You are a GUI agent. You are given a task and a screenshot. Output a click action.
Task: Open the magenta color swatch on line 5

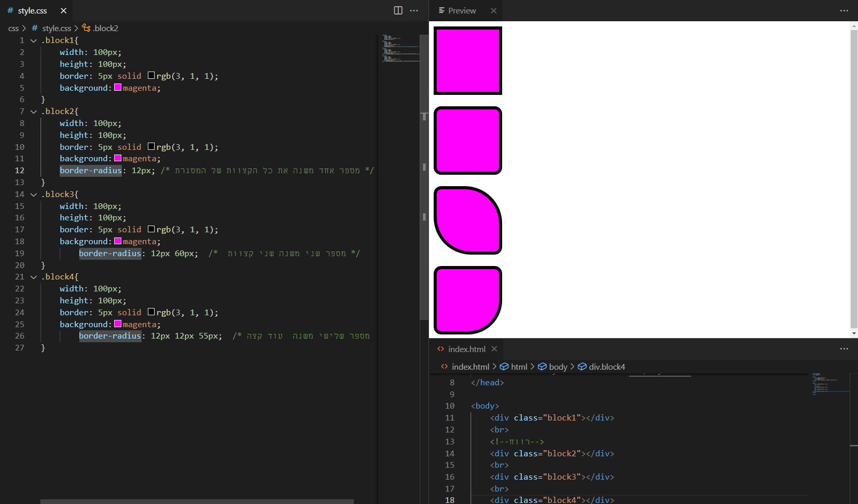(x=118, y=88)
